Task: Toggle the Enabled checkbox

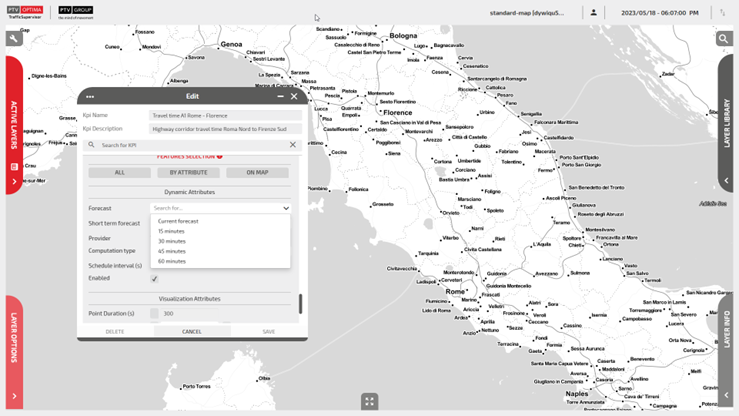Action: point(154,279)
